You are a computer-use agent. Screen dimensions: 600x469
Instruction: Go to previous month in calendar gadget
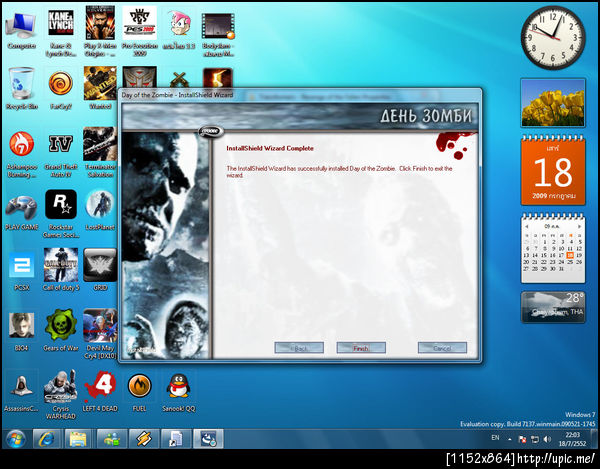[x=527, y=226]
